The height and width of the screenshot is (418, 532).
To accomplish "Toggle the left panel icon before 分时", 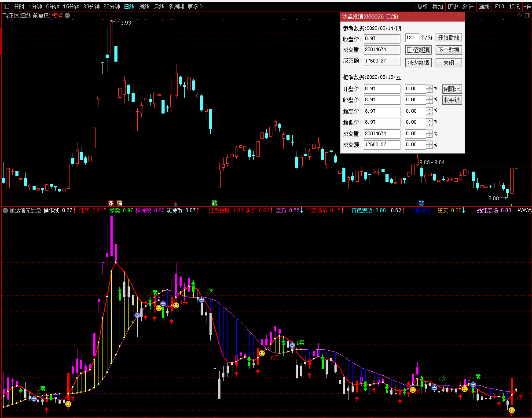I will click(7, 7).
